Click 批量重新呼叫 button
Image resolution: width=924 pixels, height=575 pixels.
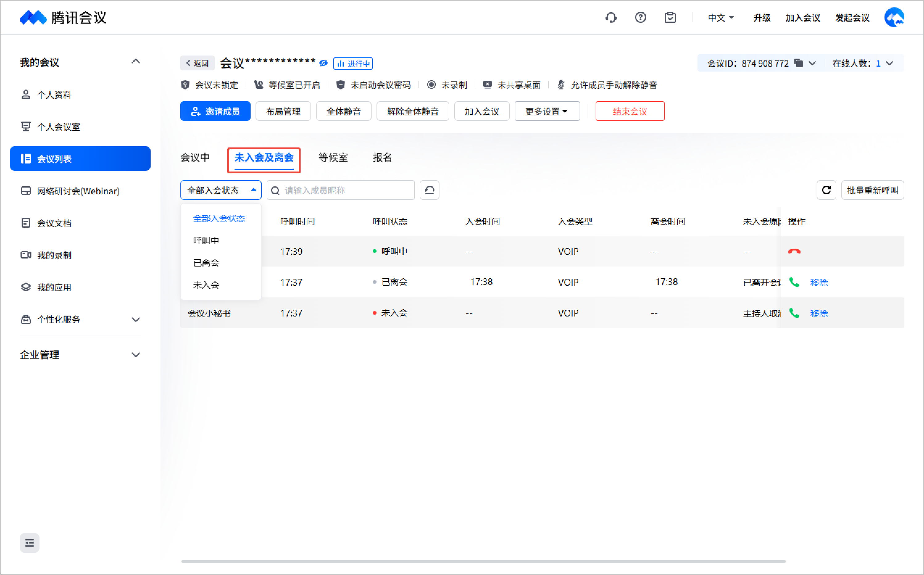(x=873, y=190)
